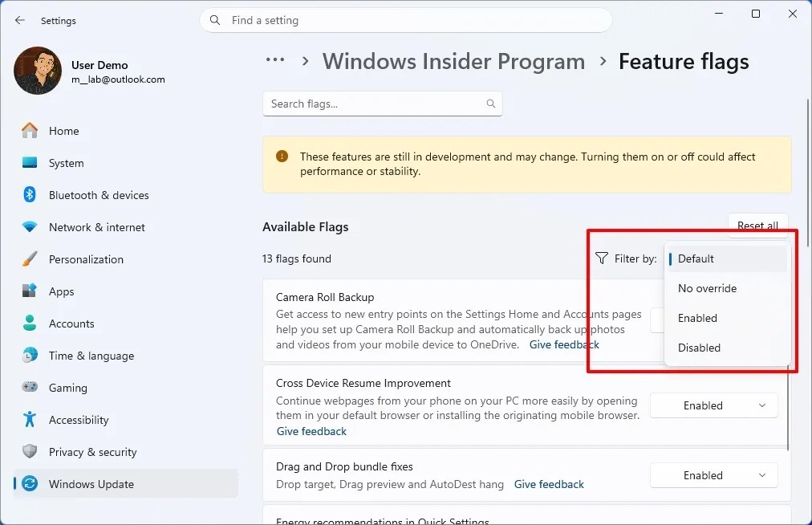The image size is (812, 525).
Task: Select the No override filter option
Action: pos(727,288)
